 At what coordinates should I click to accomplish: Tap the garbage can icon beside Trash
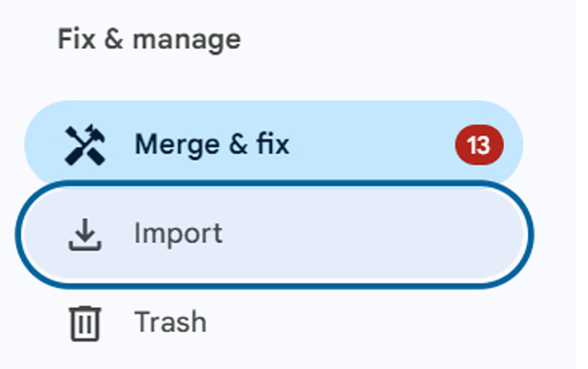85,323
